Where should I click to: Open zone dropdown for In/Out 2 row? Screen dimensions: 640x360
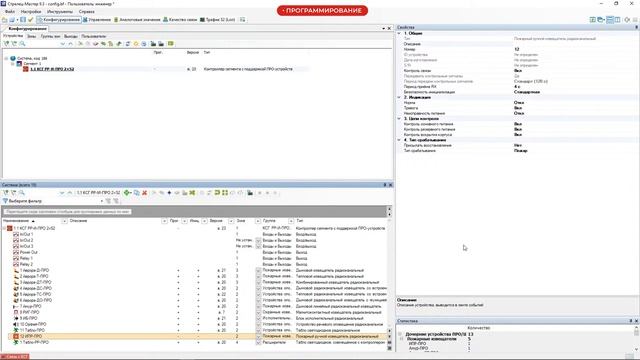258,240
